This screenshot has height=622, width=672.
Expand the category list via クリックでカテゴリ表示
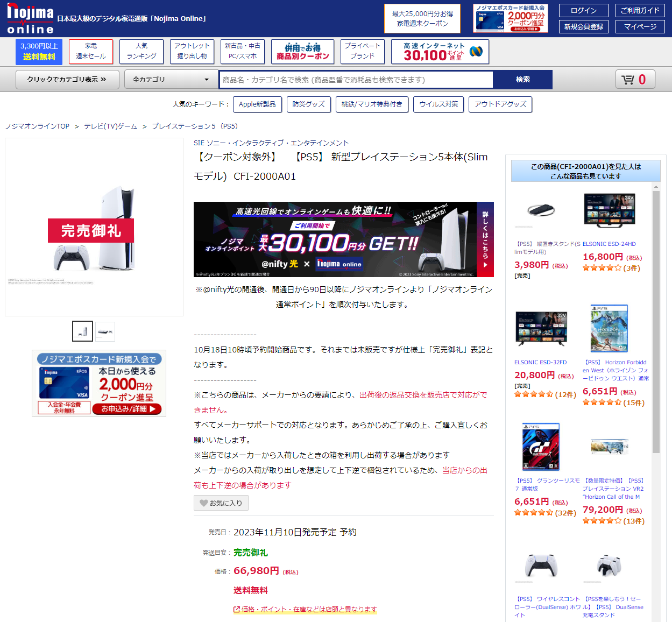(67, 79)
